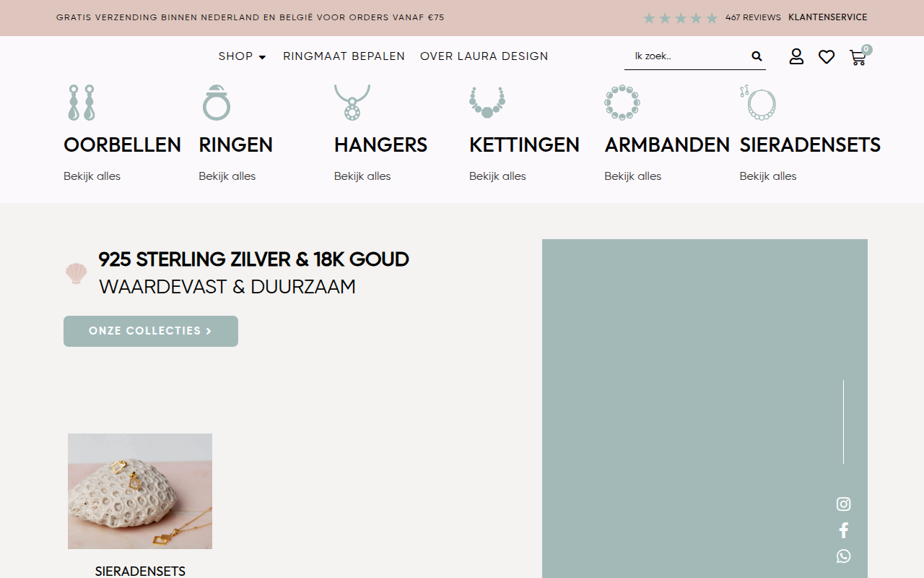This screenshot has height=578, width=924.
Task: Click the Onze Collecties button
Action: click(x=151, y=331)
